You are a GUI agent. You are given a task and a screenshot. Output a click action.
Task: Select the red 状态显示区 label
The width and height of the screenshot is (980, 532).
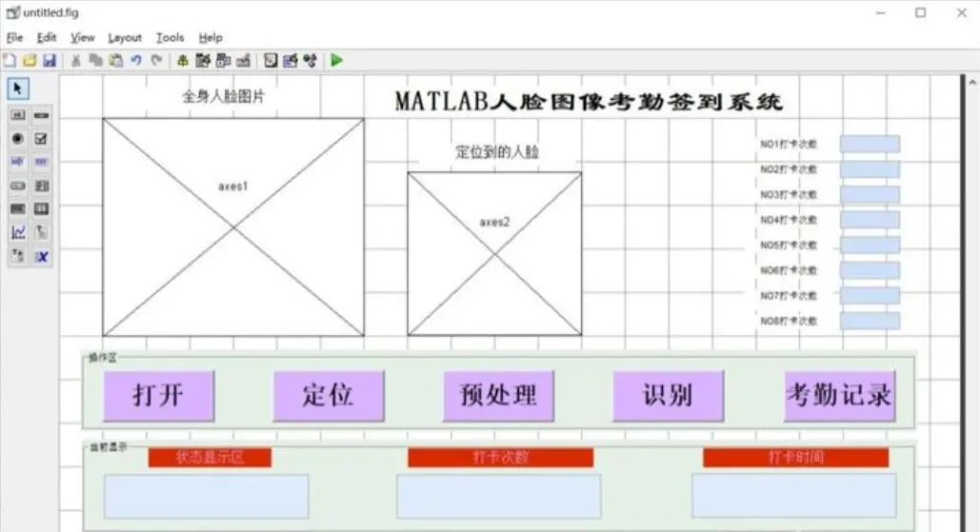coord(210,458)
